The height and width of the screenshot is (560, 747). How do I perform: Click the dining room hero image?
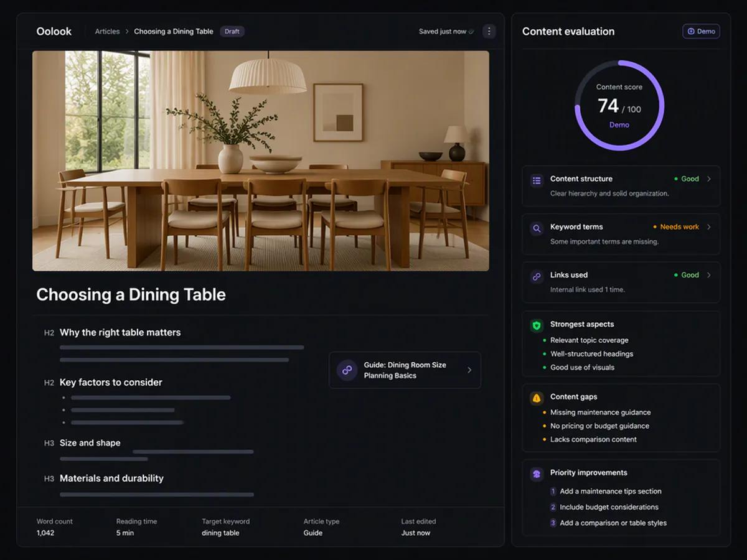261,161
